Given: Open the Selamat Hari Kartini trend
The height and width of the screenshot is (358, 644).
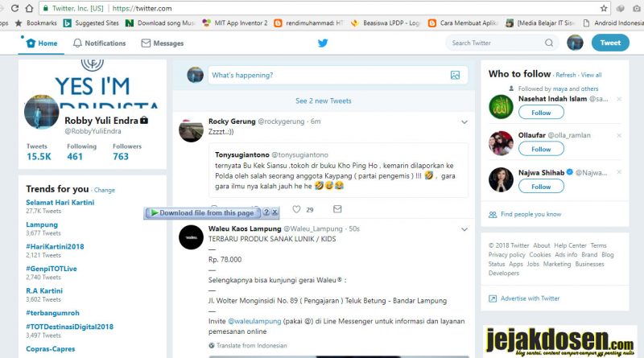Looking at the screenshot, I should tap(60, 203).
